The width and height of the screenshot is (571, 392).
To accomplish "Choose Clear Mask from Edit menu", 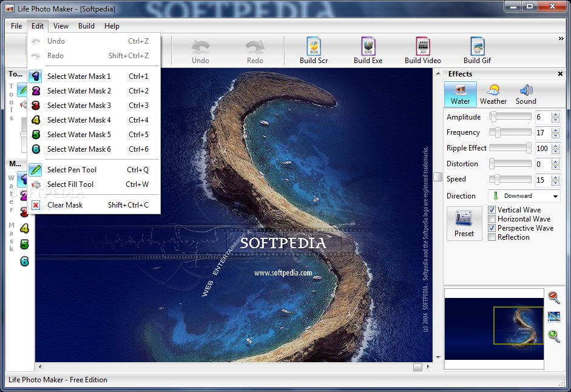I will tap(94, 205).
